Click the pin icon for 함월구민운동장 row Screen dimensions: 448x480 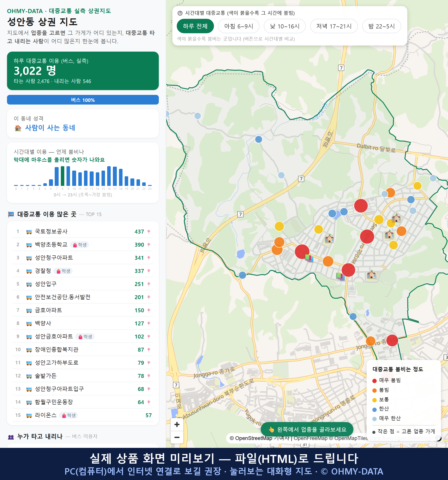(x=149, y=402)
